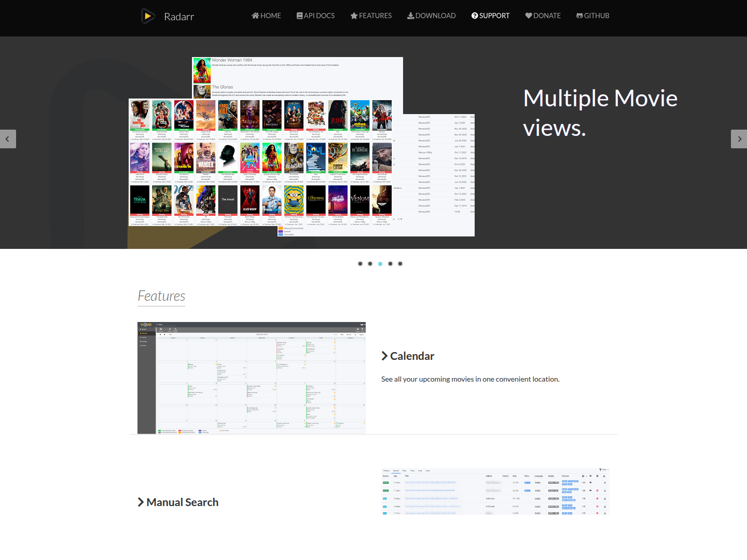Click the Manual Search feature heading
Viewport: 747px width, 560px height.
coord(178,502)
